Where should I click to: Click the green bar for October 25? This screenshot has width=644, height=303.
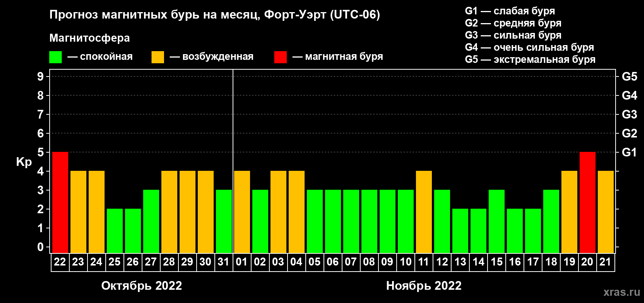tap(115, 231)
